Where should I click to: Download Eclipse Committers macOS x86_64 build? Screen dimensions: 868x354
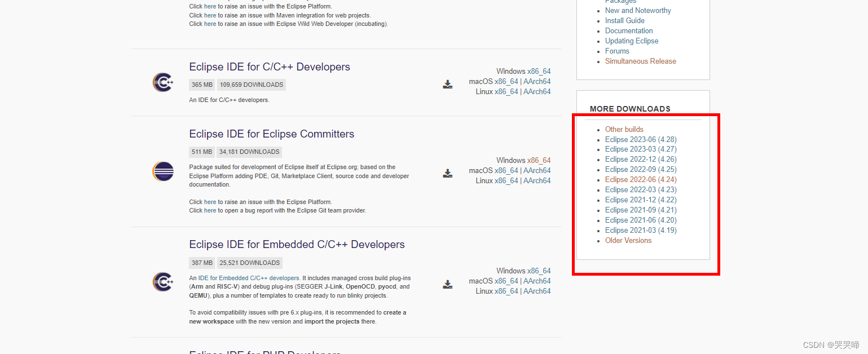coord(506,171)
